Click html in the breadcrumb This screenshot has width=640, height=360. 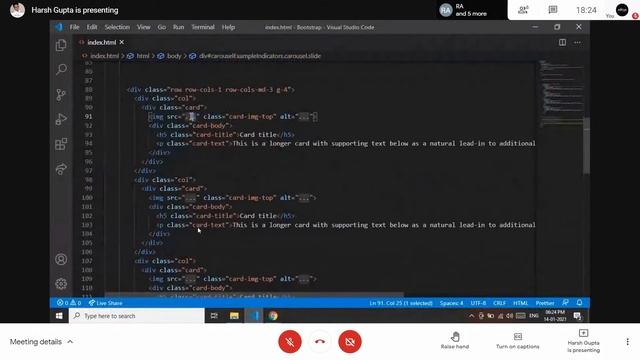pyautogui.click(x=143, y=56)
